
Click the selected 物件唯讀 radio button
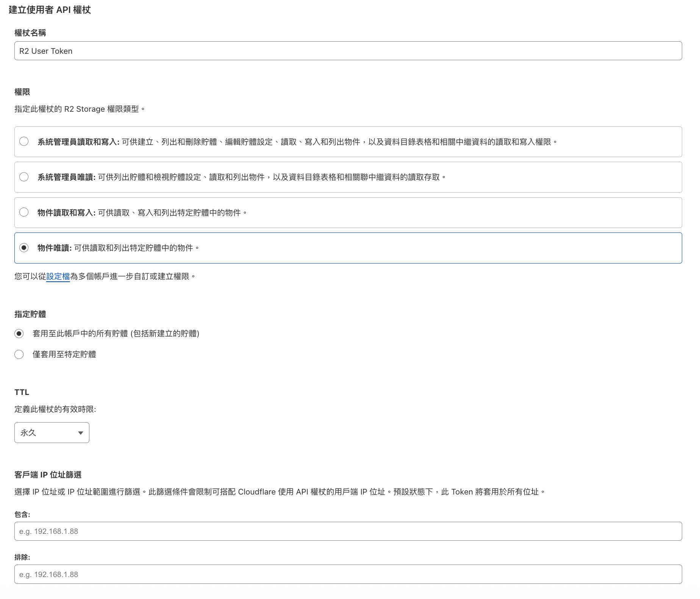[x=24, y=248]
